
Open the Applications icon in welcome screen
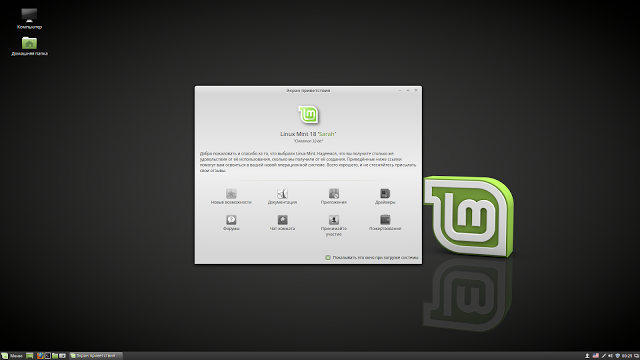pos(334,196)
